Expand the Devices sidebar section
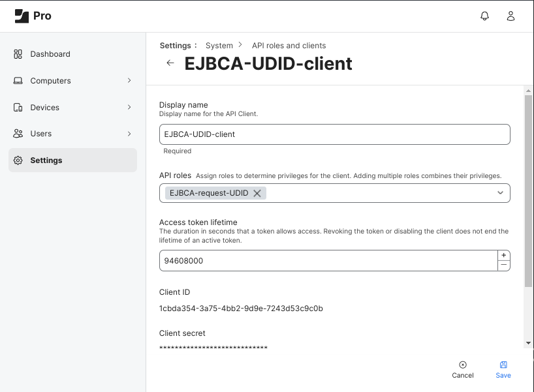The image size is (534, 392). pos(131,107)
